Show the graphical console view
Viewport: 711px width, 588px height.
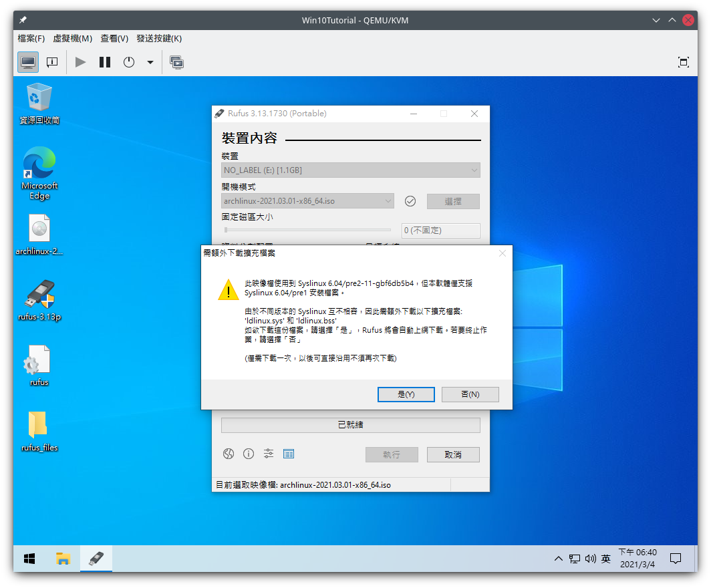coord(27,62)
